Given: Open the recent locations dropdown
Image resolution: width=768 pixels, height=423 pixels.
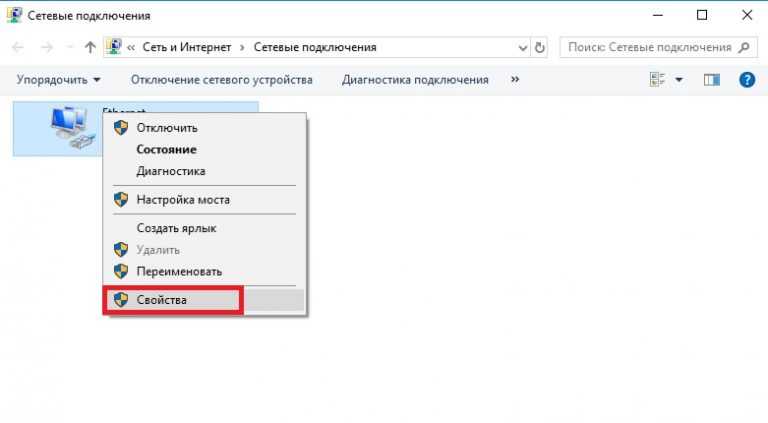Looking at the screenshot, I should [69, 47].
